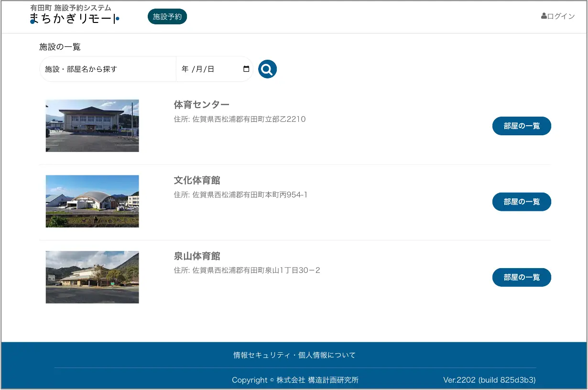Open the calendar date picker icon
This screenshot has width=588, height=390.
[x=246, y=69]
